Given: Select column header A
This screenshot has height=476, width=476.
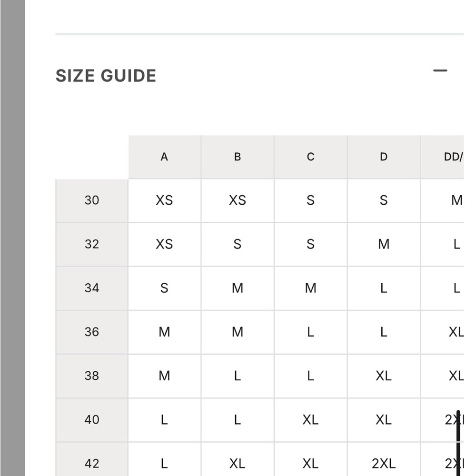Looking at the screenshot, I should 165,157.
